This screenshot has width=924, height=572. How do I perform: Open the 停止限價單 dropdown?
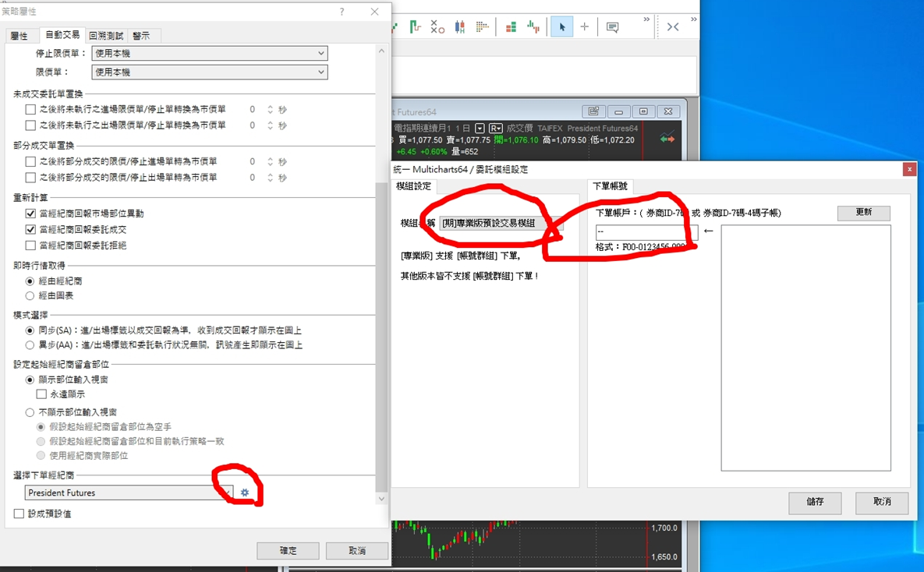[x=210, y=53]
